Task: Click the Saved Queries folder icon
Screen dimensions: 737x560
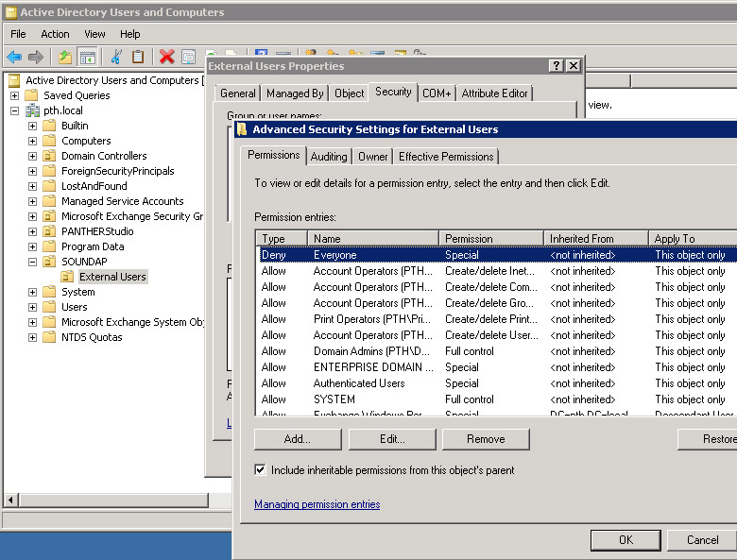Action: (31, 95)
